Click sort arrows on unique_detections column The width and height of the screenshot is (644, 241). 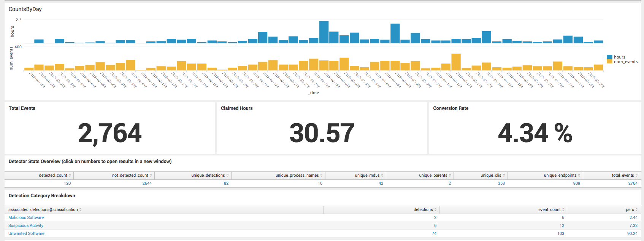coord(228,175)
